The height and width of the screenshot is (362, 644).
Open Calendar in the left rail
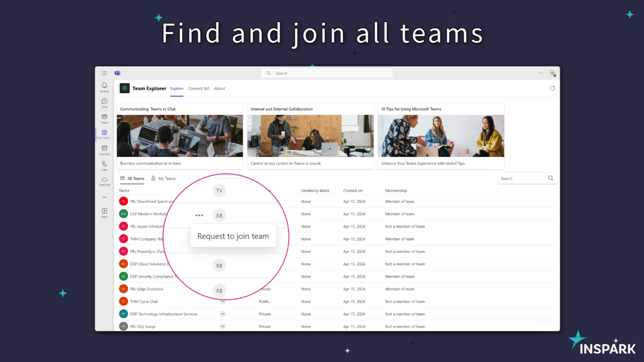(104, 150)
